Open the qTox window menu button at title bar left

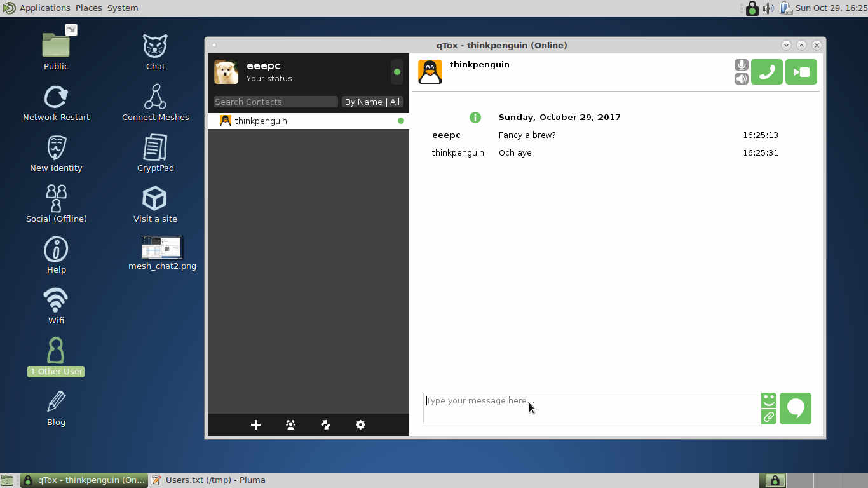pos(214,45)
